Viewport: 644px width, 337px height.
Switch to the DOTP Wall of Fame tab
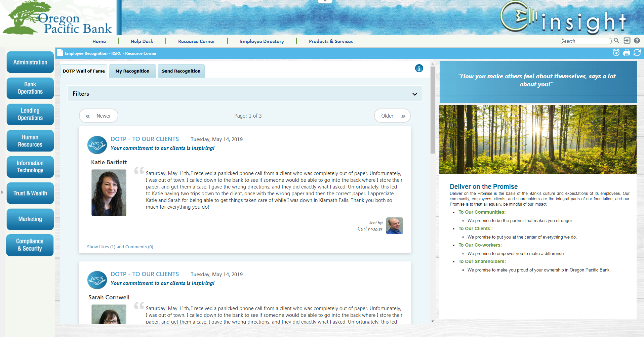coord(84,71)
